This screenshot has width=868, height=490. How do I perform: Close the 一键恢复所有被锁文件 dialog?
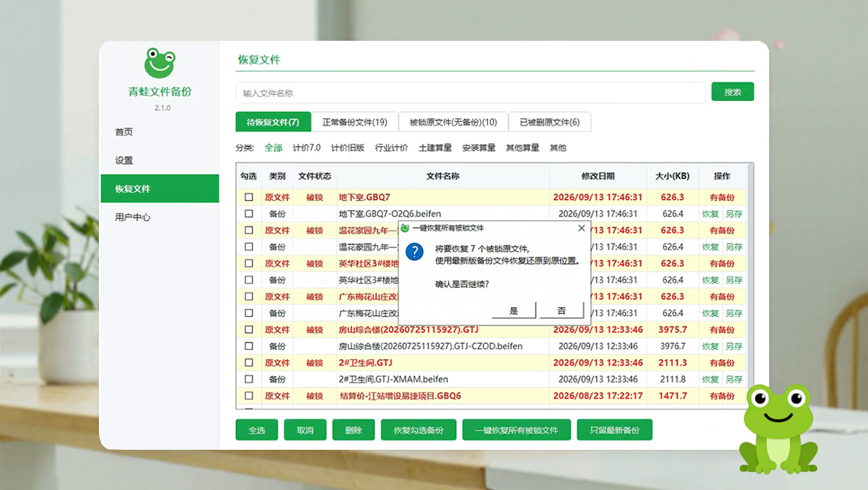point(581,228)
